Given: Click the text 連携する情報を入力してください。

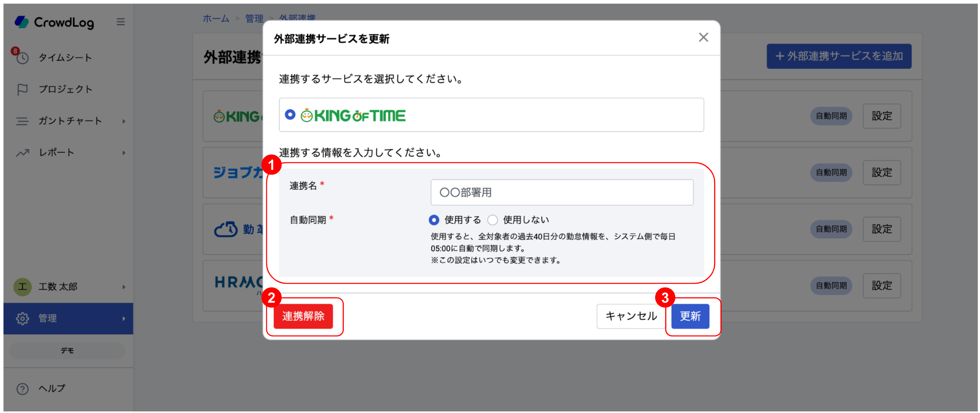Looking at the screenshot, I should 361,153.
